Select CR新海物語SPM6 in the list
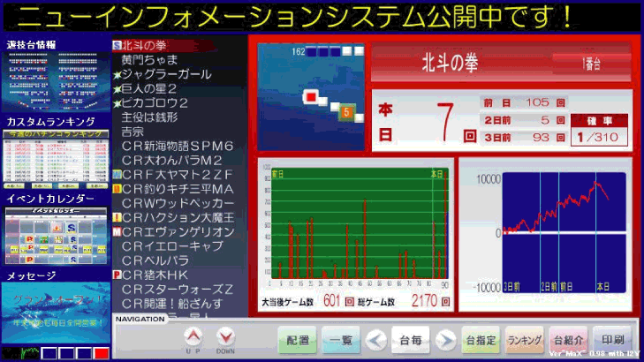Image resolution: width=644 pixels, height=362 pixels. pos(178,146)
